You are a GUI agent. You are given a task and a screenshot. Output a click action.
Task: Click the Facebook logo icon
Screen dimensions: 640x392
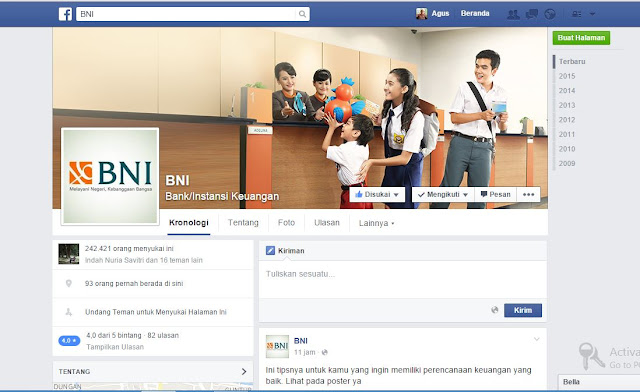coord(65,14)
